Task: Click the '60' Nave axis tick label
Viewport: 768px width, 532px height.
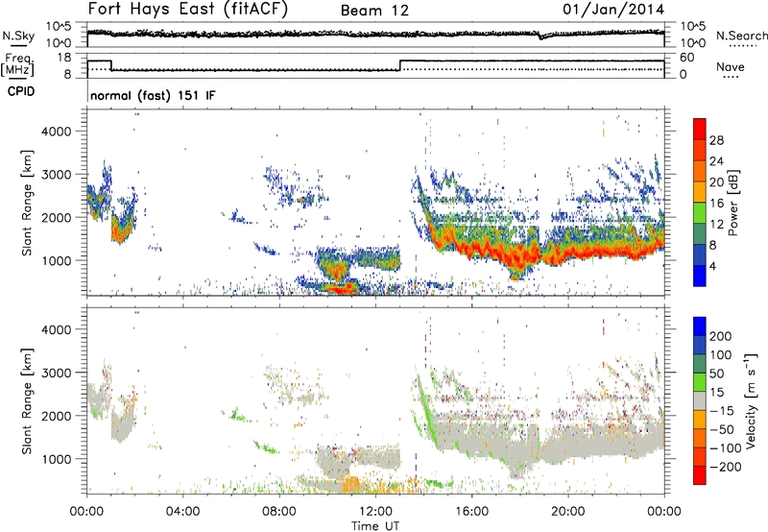Action: [686, 58]
